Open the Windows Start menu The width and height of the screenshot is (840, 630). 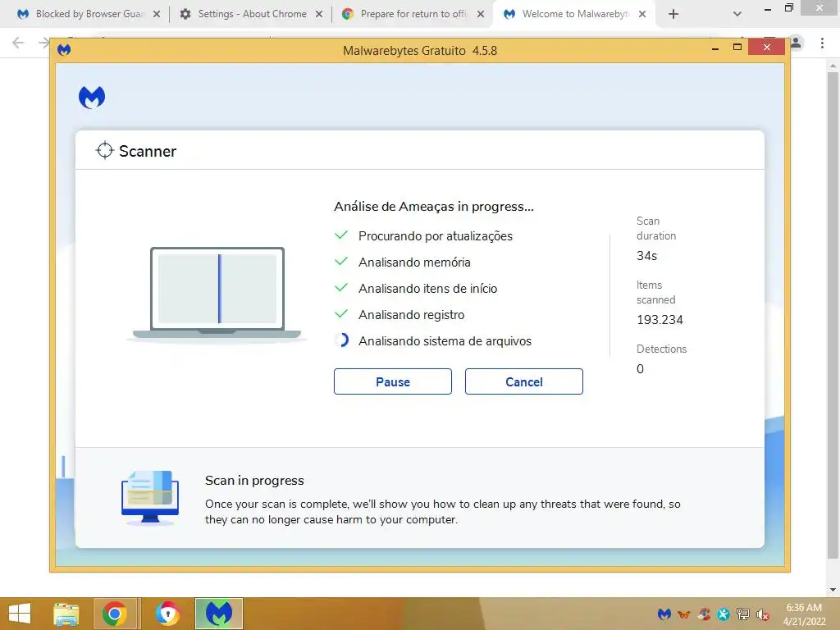pyautogui.click(x=20, y=614)
